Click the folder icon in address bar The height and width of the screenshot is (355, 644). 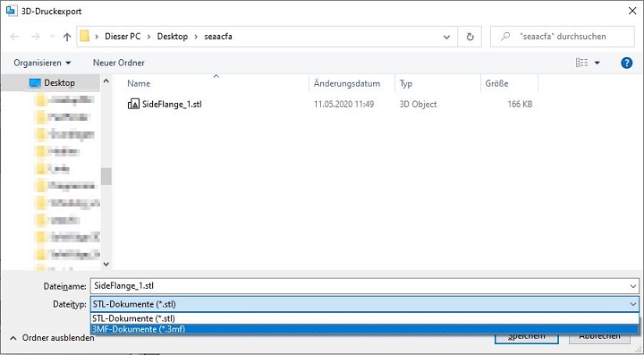(85, 36)
